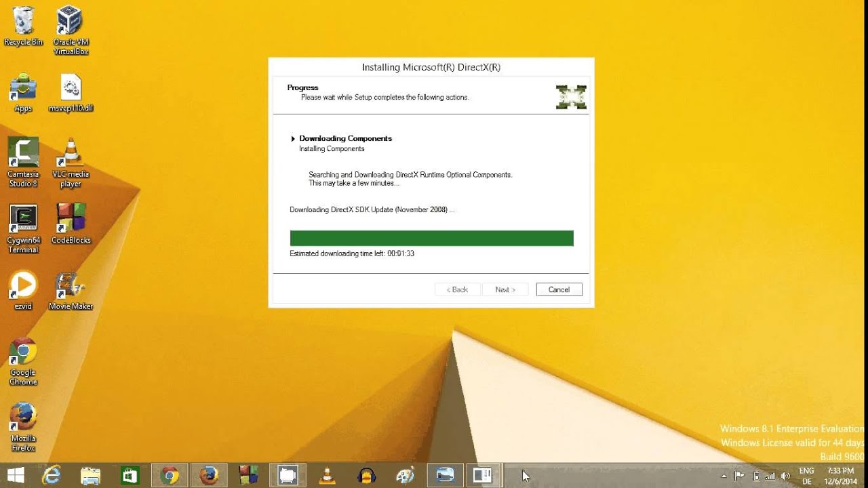Click the greyed-out Next button
Screen dimensions: 868x488
[x=505, y=289]
